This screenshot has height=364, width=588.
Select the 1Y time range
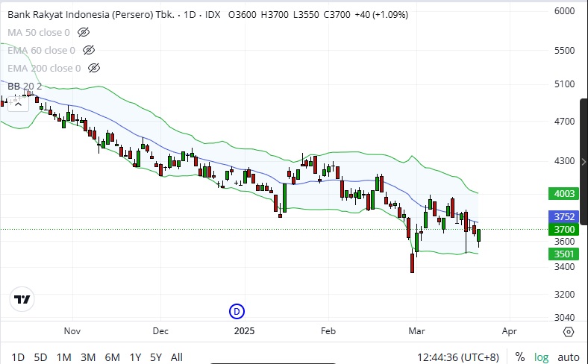[x=135, y=357]
